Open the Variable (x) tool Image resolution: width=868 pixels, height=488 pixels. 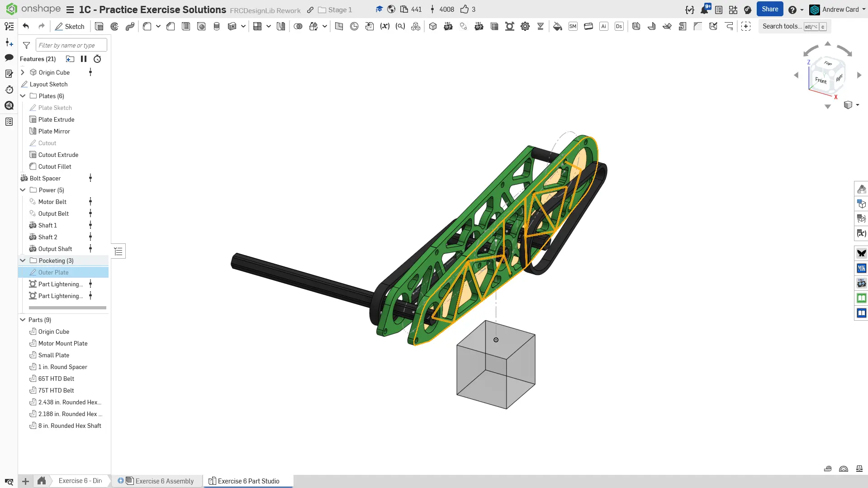[385, 26]
